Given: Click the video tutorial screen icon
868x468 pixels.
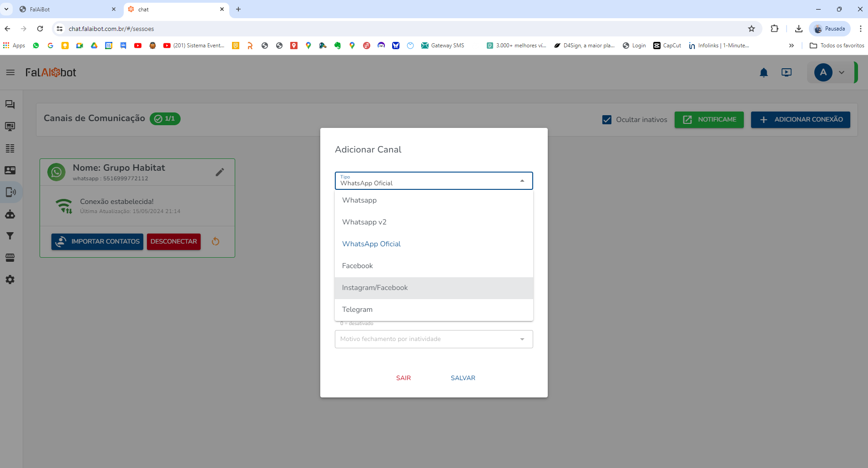Looking at the screenshot, I should [x=787, y=72].
